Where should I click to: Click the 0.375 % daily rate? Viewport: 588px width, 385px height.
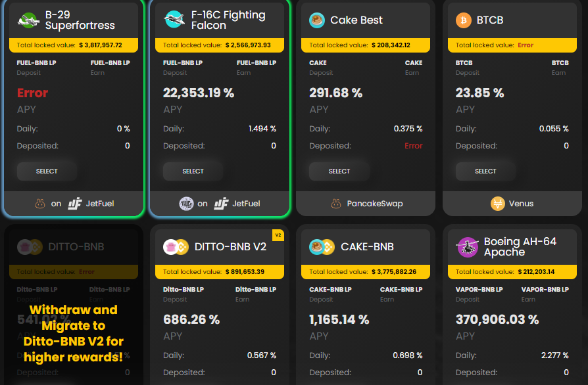(408, 129)
